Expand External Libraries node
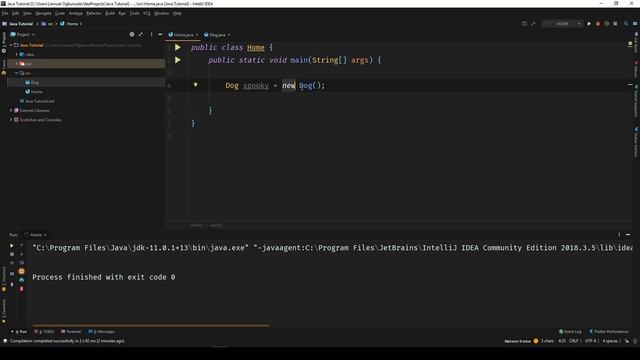 [11, 110]
